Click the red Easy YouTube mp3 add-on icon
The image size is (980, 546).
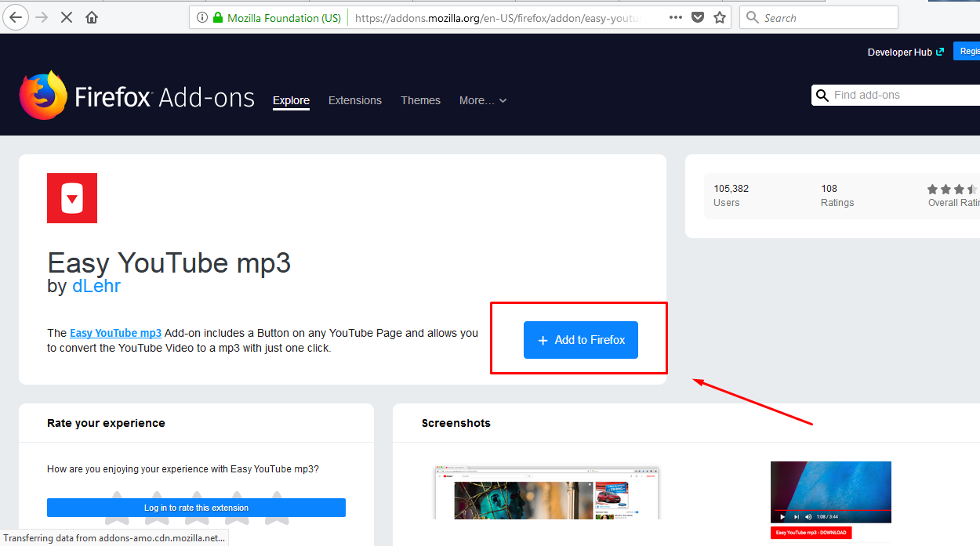point(72,198)
